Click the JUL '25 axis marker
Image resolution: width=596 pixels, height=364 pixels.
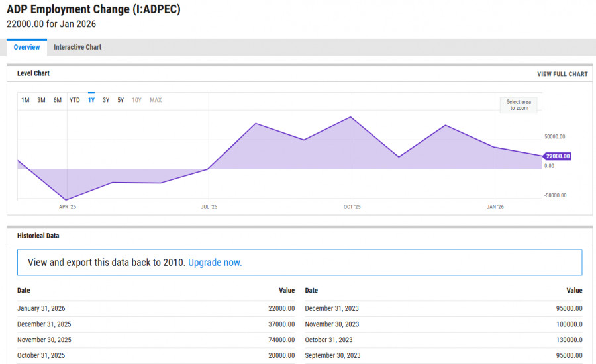click(209, 207)
